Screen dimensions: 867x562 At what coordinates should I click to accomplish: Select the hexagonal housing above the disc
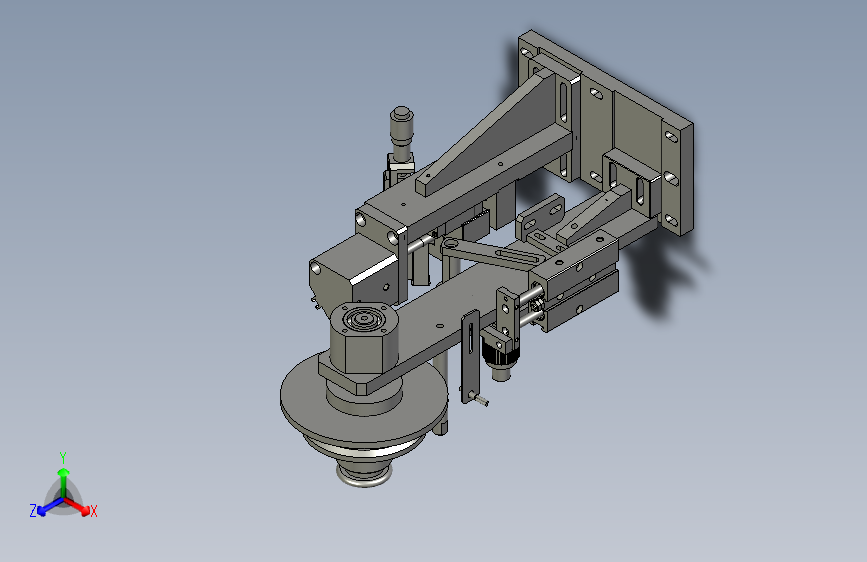tap(363, 340)
